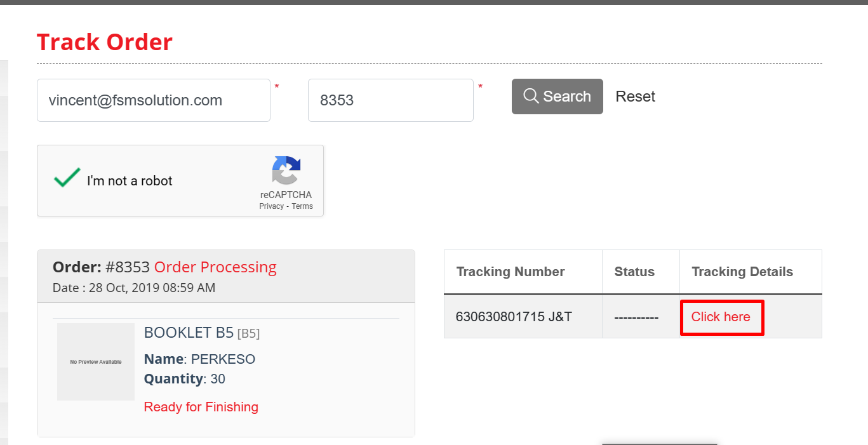Click the BOOKLET B5 product title
The height and width of the screenshot is (445, 868).
click(189, 333)
